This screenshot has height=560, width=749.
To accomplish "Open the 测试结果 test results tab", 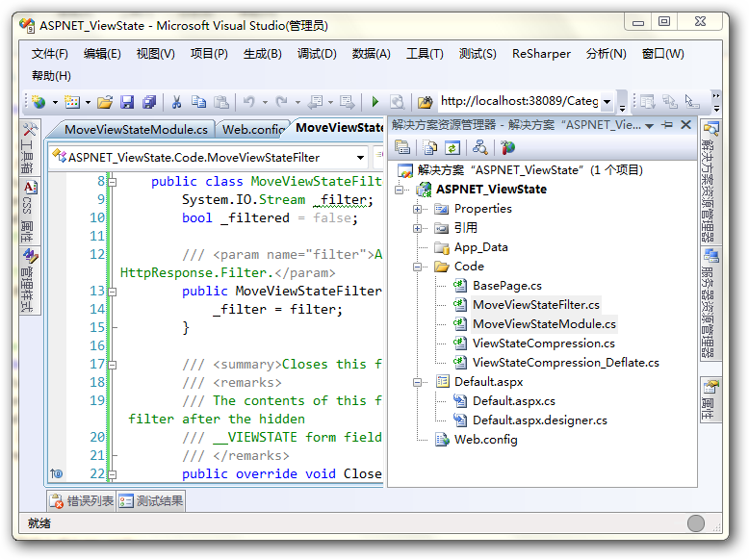I will [151, 500].
